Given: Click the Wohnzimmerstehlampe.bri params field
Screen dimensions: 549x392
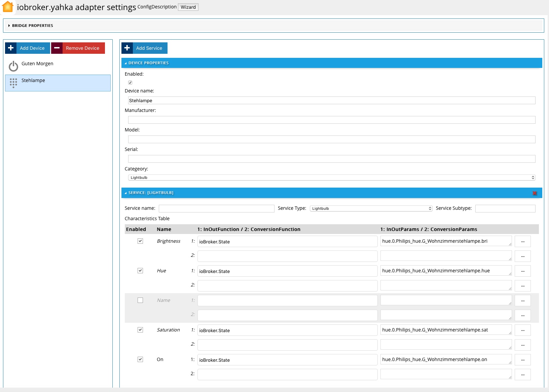Looking at the screenshot, I should point(446,241).
